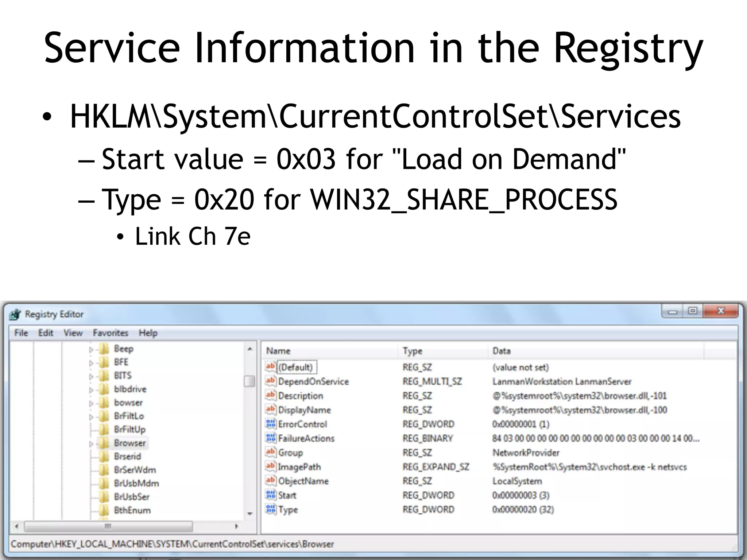
Task: Click the horizontal scrollbar right arrow
Action: 236,526
